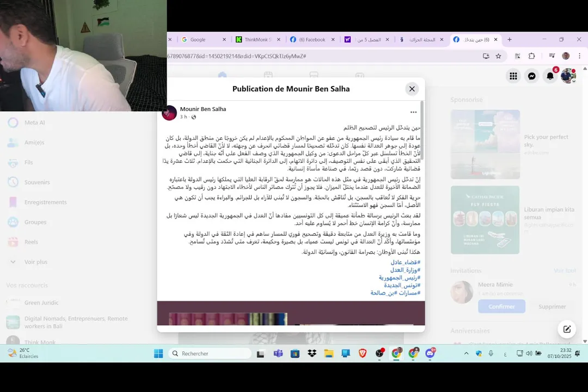Image resolution: width=588 pixels, height=392 pixels.
Task: Open Discord from taskbar
Action: point(430,353)
